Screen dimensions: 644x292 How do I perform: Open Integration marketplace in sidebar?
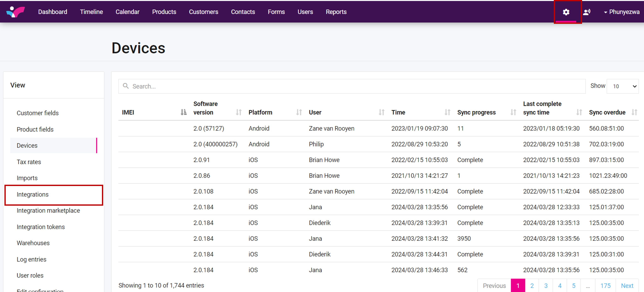pyautogui.click(x=48, y=211)
